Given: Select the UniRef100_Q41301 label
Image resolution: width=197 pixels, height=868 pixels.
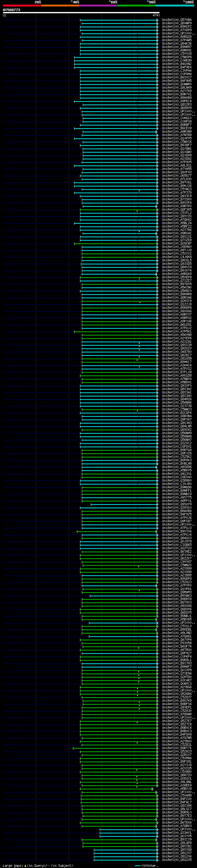Looking at the screenshot, I should click(x=176, y=474).
